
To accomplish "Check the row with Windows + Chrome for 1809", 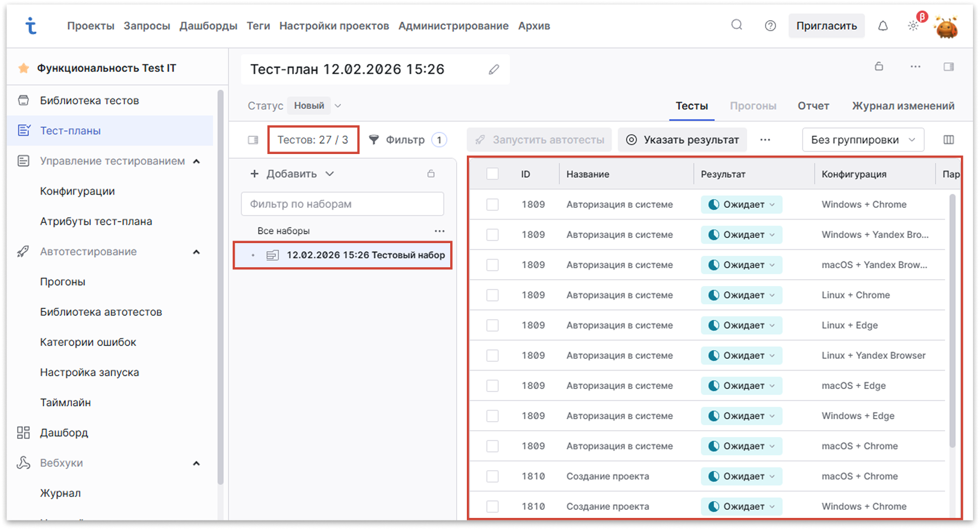I will click(x=492, y=204).
